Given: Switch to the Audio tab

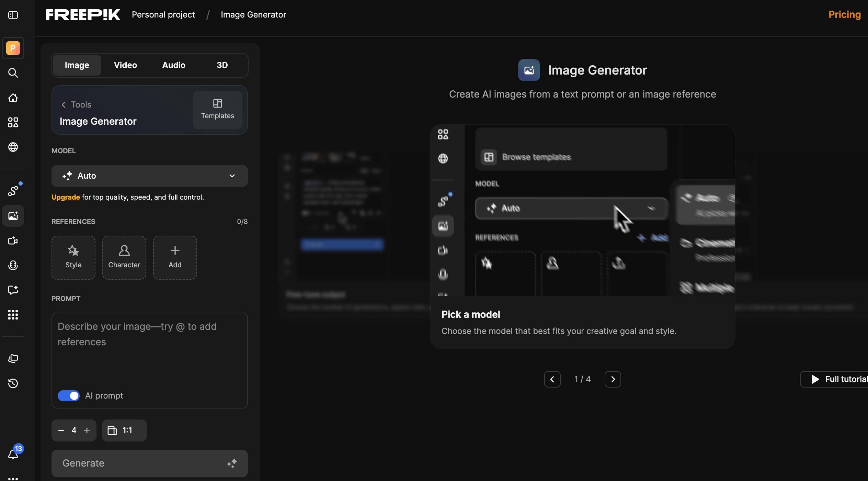Looking at the screenshot, I should (174, 65).
